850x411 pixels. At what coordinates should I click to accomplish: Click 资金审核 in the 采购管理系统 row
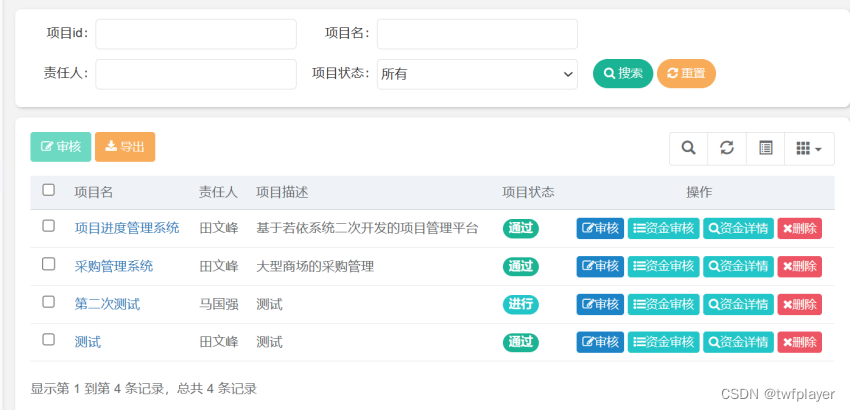pyautogui.click(x=664, y=266)
